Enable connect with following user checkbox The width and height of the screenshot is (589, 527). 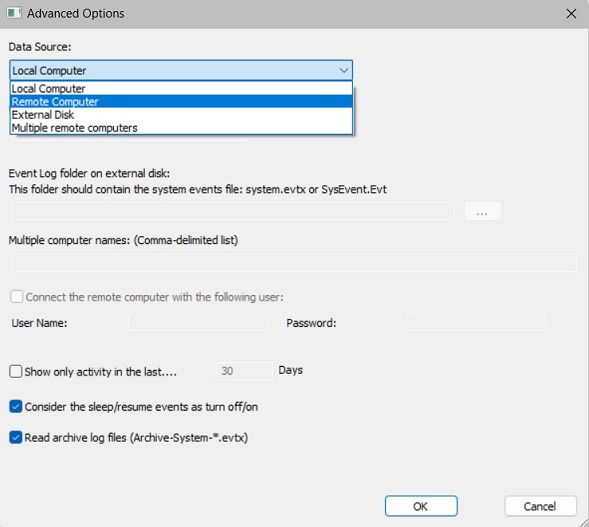click(x=17, y=297)
